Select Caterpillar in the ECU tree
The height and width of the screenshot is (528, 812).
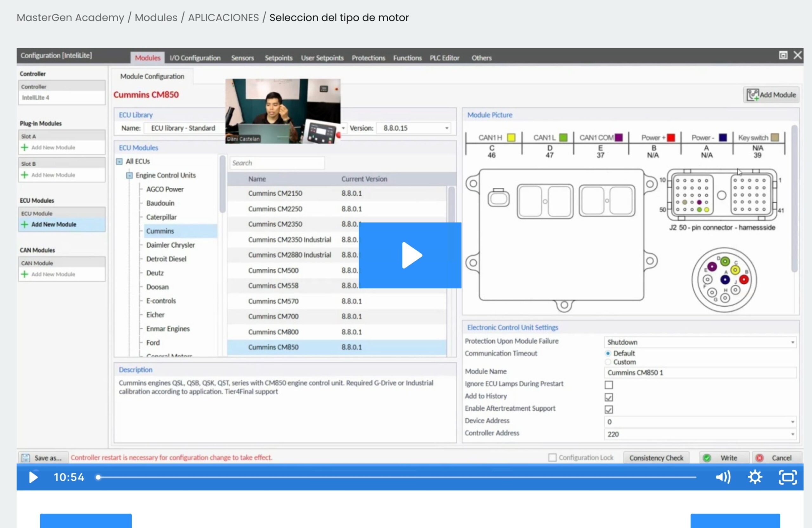coord(161,217)
